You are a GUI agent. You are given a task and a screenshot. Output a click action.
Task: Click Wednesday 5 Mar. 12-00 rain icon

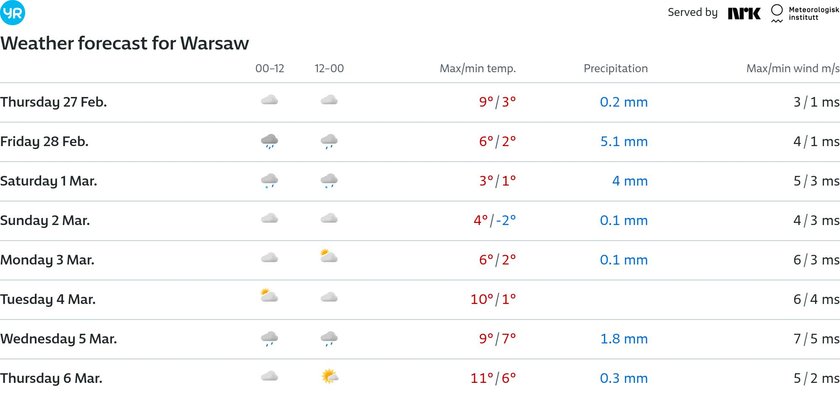(329, 339)
